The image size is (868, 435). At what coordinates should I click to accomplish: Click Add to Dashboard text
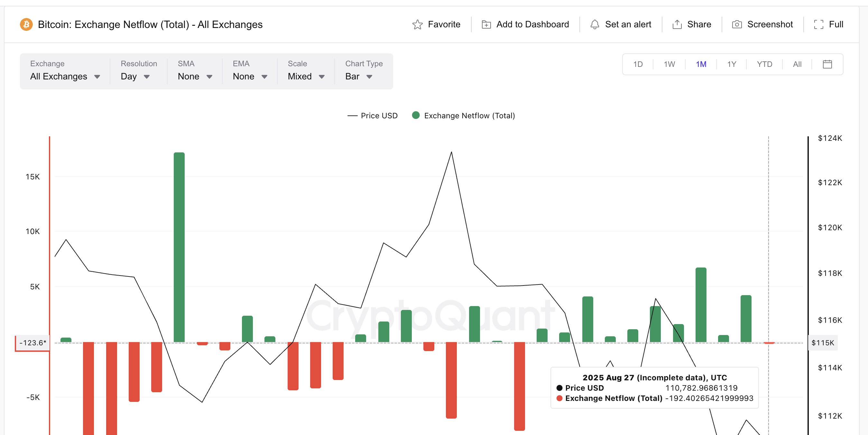pos(532,24)
